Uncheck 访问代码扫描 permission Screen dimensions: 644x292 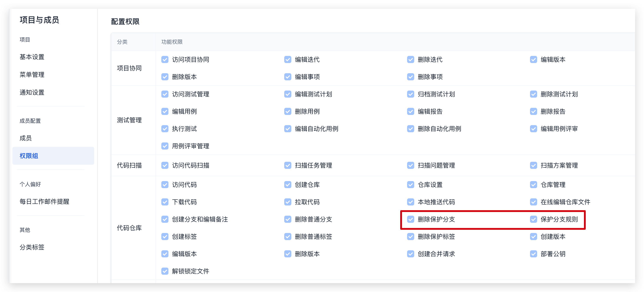(x=165, y=165)
